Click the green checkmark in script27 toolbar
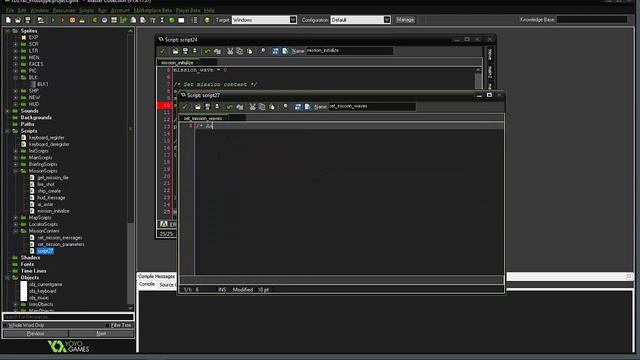This screenshot has height=360, width=640. pyautogui.click(x=184, y=107)
